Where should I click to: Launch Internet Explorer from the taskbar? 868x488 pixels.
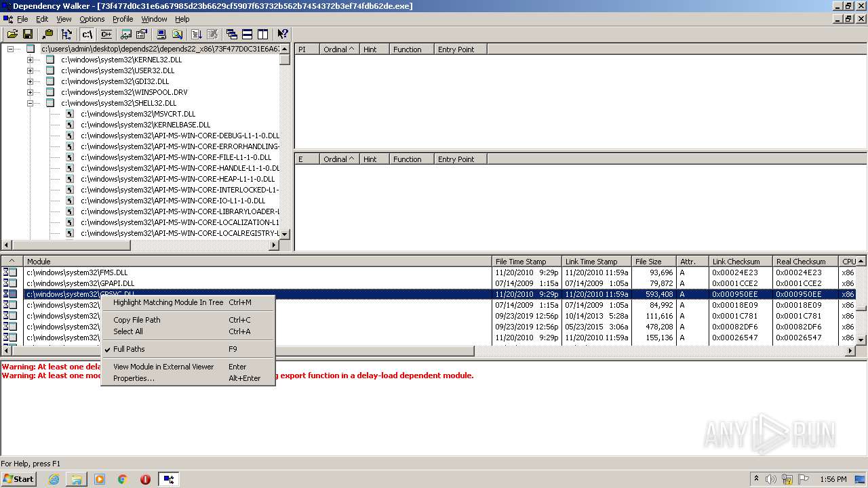coord(54,479)
